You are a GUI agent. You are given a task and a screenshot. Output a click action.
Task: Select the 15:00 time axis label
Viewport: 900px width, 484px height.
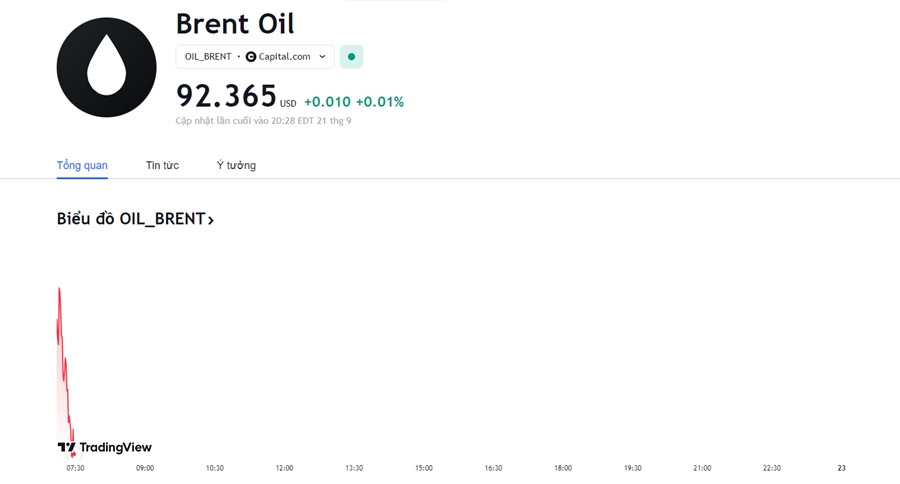click(424, 468)
